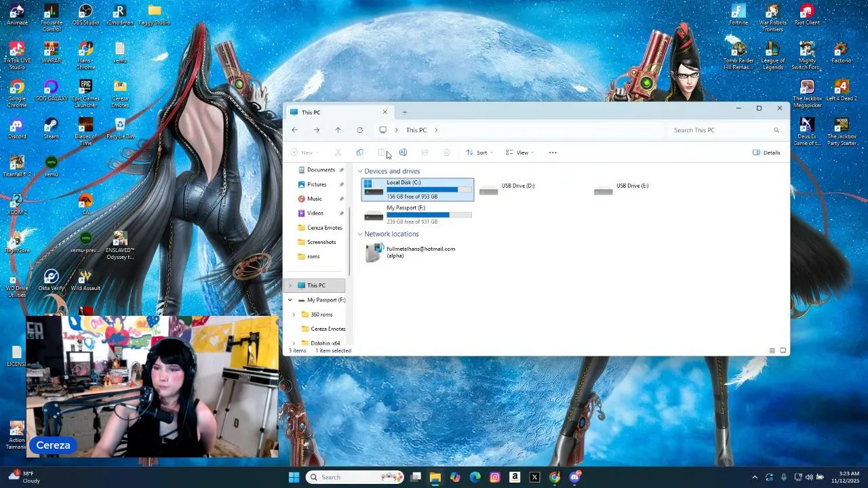The image size is (868, 488).
Task: Open the Sort dropdown
Action: [479, 152]
